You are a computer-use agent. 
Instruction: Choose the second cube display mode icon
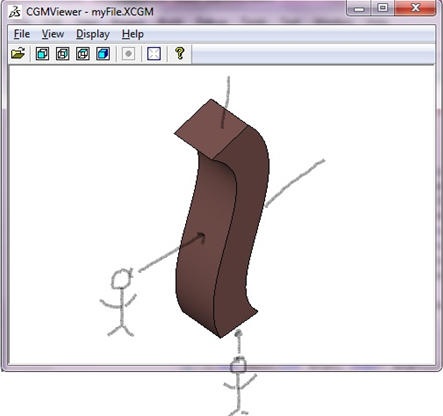pyautogui.click(x=63, y=54)
